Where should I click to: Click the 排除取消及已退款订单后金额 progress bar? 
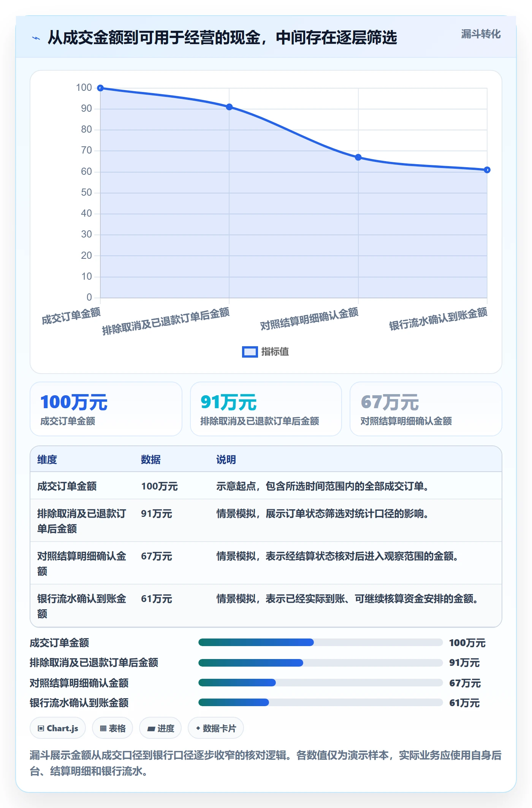tap(320, 663)
